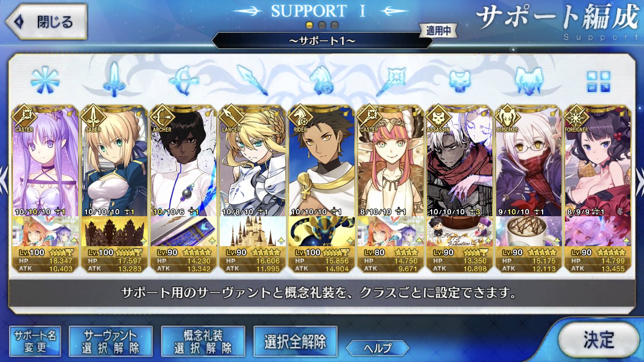Switch to second support page dot
Image resolution: width=644 pixels, height=362 pixels.
tap(322, 25)
